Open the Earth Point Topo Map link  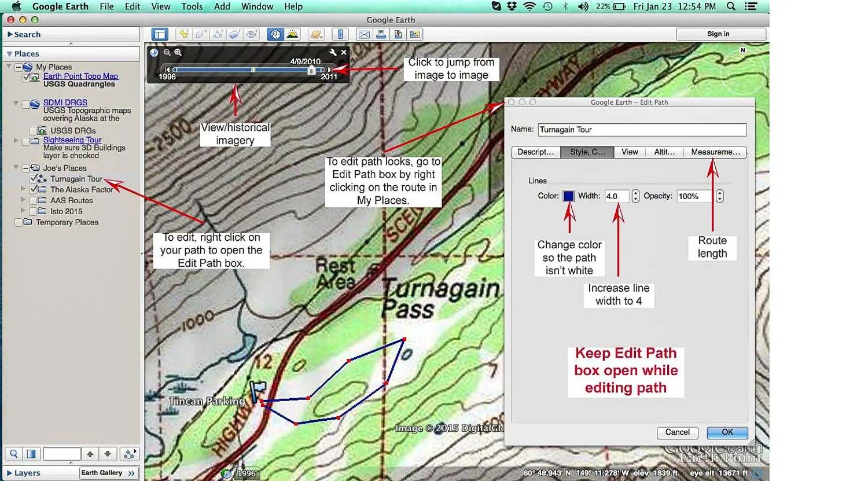coord(80,76)
